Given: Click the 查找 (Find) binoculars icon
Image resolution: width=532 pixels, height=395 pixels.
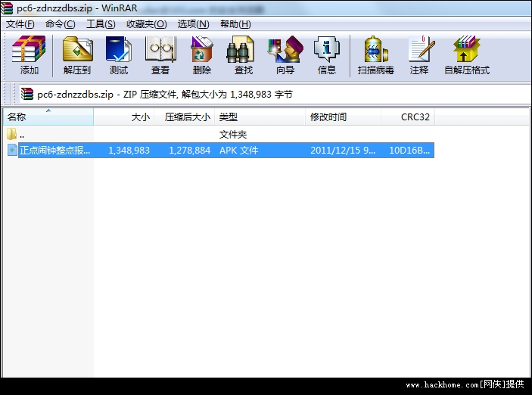Looking at the screenshot, I should (x=240, y=49).
